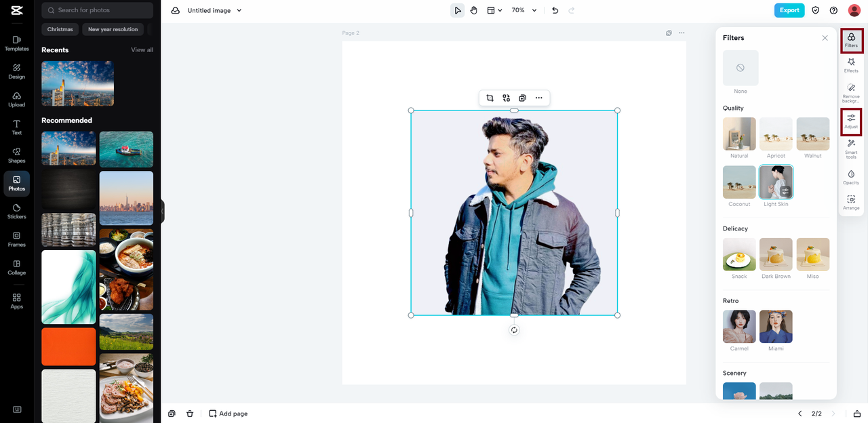Open the Upload panel

tap(17, 99)
